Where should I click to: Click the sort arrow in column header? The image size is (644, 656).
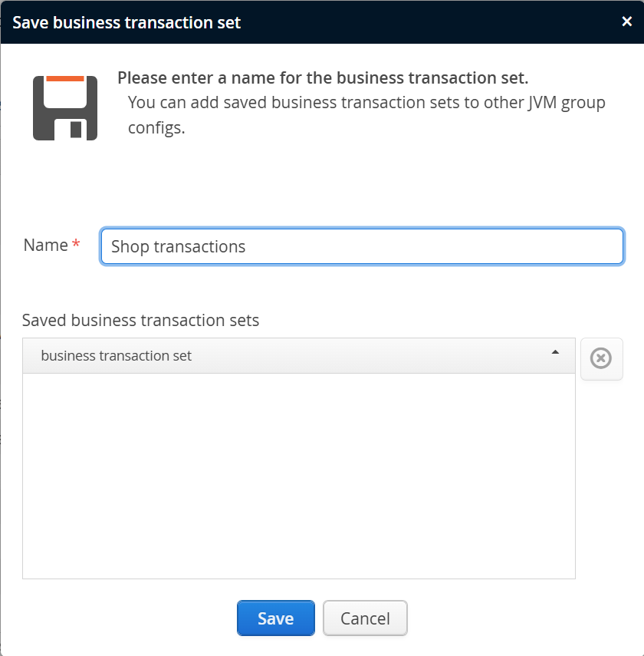point(555,352)
